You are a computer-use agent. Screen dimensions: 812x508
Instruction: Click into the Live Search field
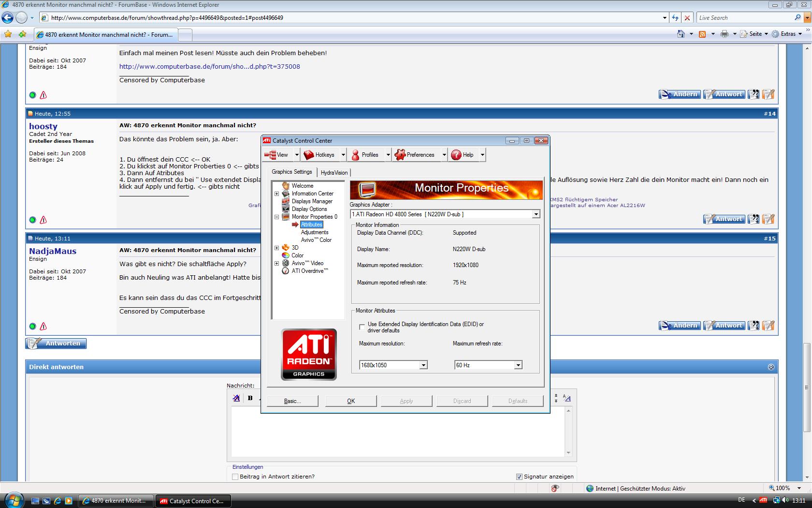(x=744, y=18)
